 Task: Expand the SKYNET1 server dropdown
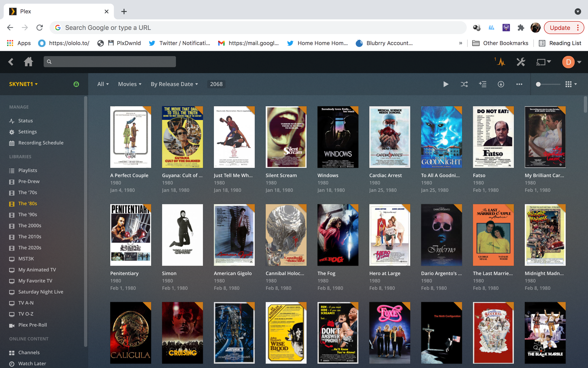(24, 84)
